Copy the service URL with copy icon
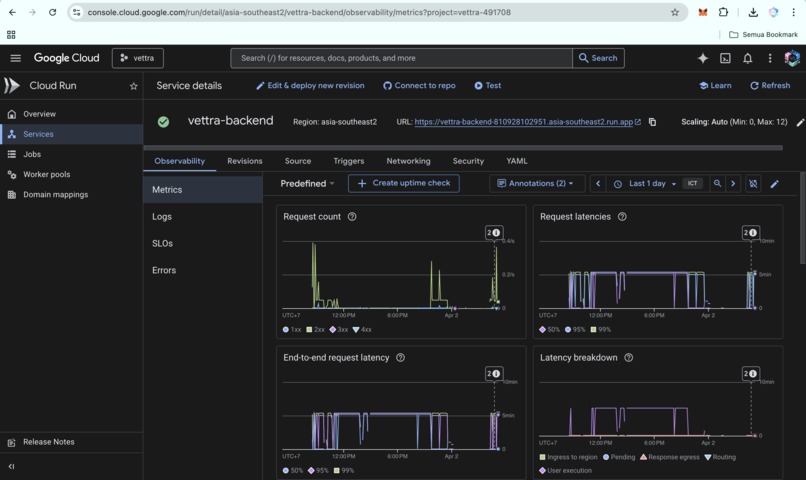Screen dimensions: 806x480 pos(652,122)
